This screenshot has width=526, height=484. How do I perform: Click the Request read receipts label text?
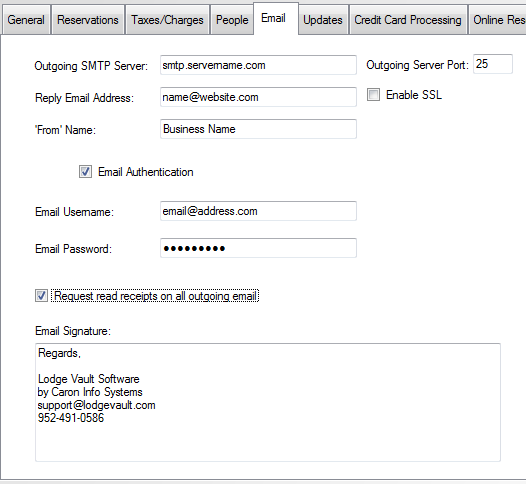coord(155,296)
